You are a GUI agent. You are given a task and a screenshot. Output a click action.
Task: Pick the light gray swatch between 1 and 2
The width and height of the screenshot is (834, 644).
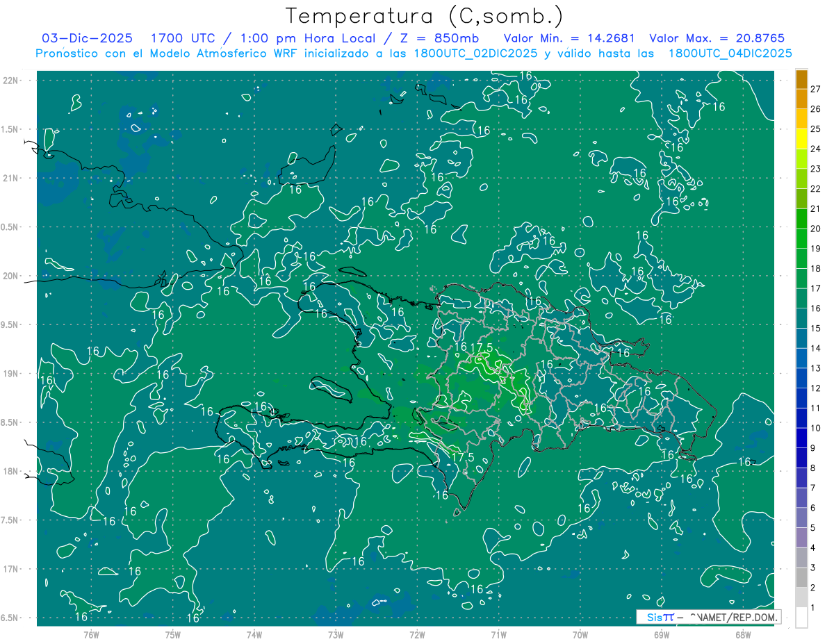801,597
